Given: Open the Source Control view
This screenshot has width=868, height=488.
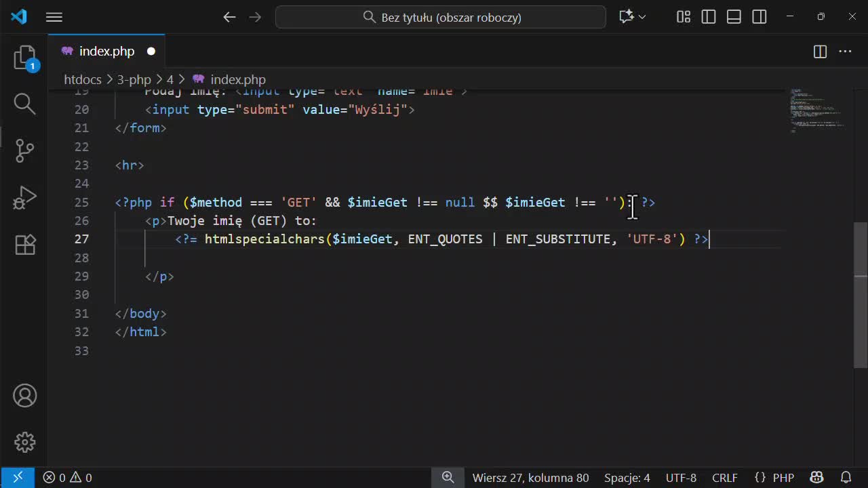Looking at the screenshot, I should (x=25, y=150).
